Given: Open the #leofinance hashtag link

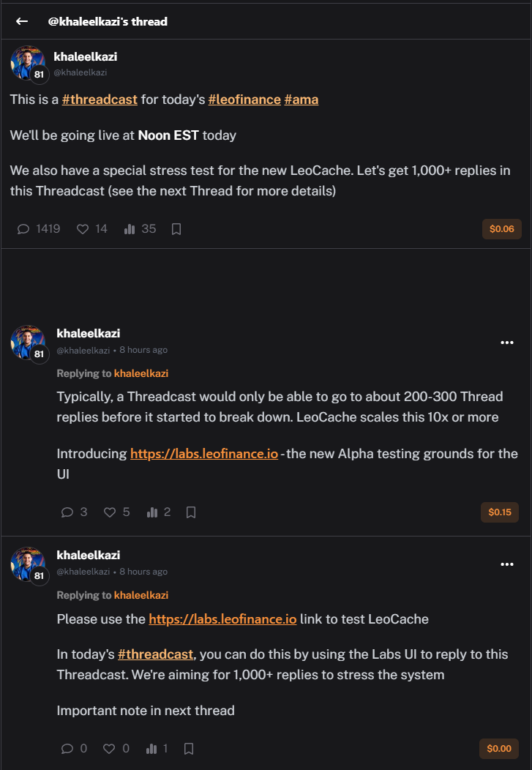Looking at the screenshot, I should (x=244, y=100).
